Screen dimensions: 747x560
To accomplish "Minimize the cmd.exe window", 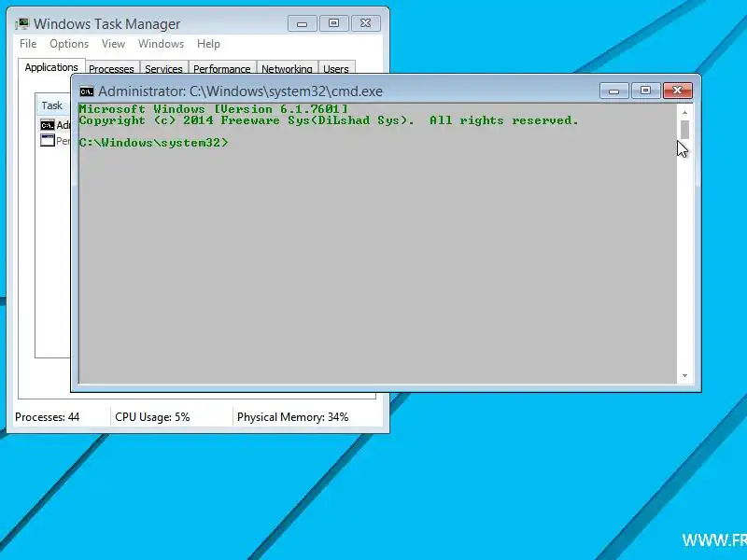I will (x=614, y=91).
